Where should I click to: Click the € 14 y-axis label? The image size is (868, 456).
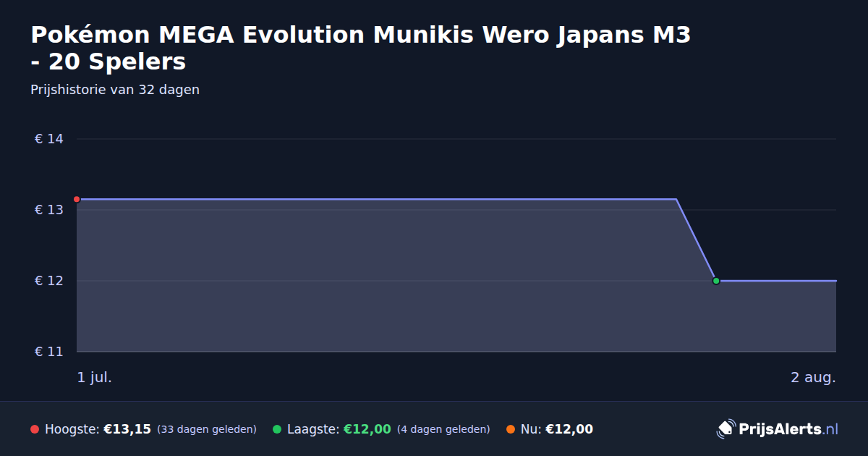[x=49, y=139]
